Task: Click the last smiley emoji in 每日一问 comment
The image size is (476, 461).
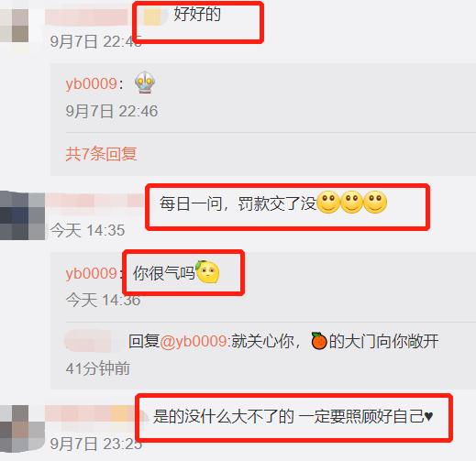Action: pos(375,202)
